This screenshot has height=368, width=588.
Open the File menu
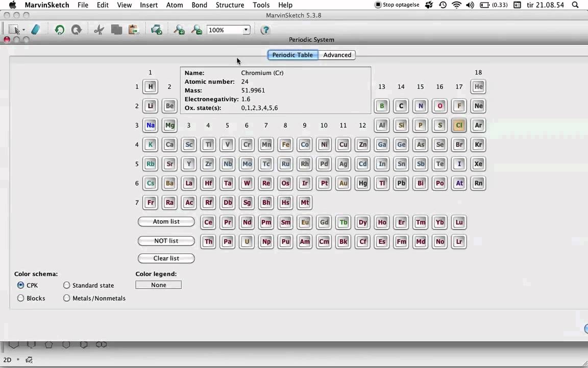click(x=83, y=5)
